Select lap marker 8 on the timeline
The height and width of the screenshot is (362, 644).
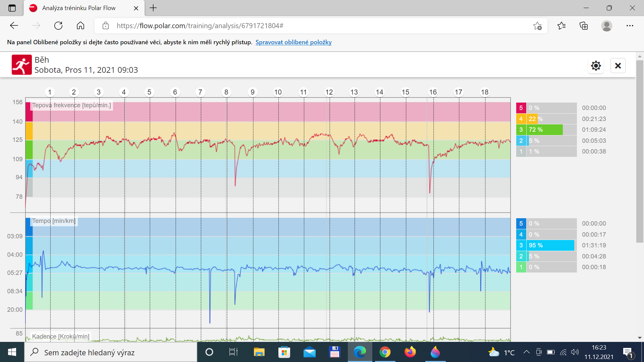point(226,92)
